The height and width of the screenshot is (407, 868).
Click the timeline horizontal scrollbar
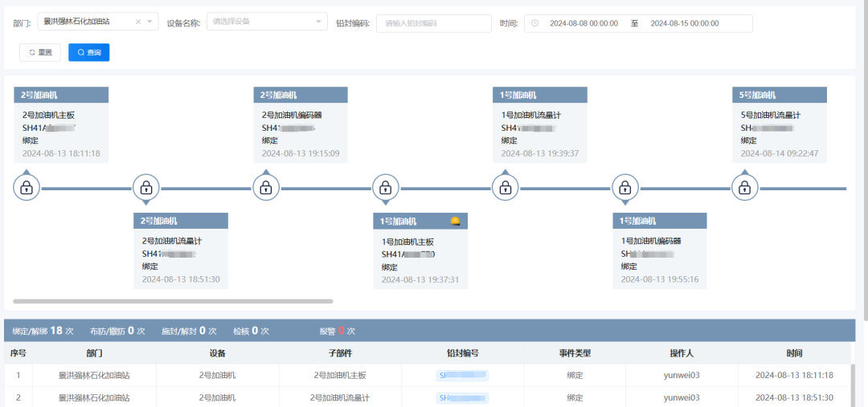coord(173,302)
